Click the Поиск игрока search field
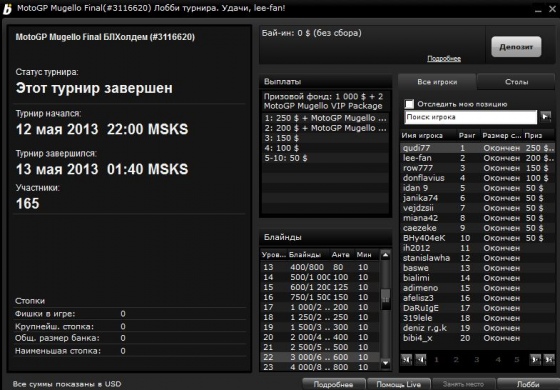Image resolution: width=560 pixels, height=390 pixels. [x=471, y=117]
